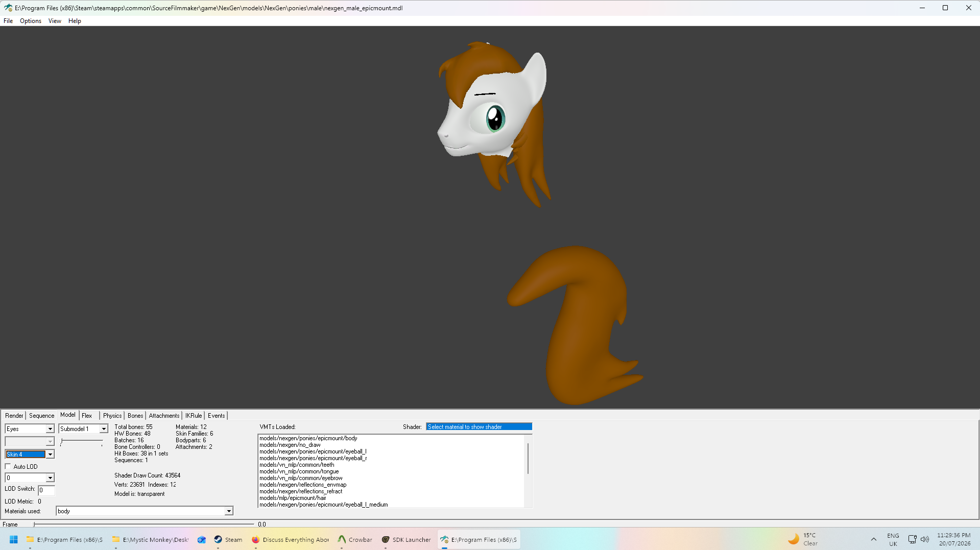Switch to the Bones tab
The width and height of the screenshot is (980, 550).
[135, 416]
